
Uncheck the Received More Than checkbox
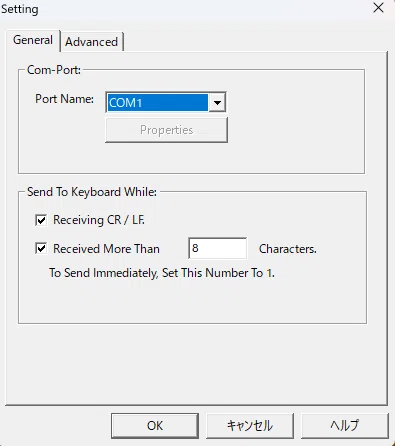coord(41,249)
